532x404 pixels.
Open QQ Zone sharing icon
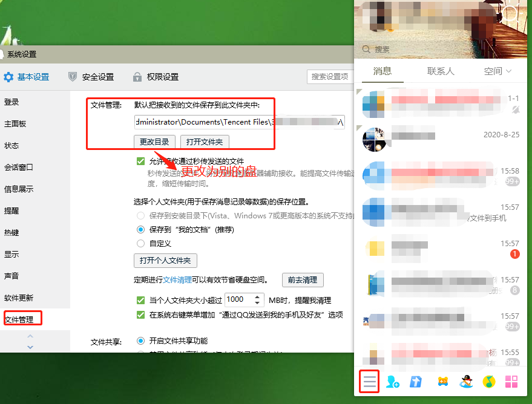(416, 382)
